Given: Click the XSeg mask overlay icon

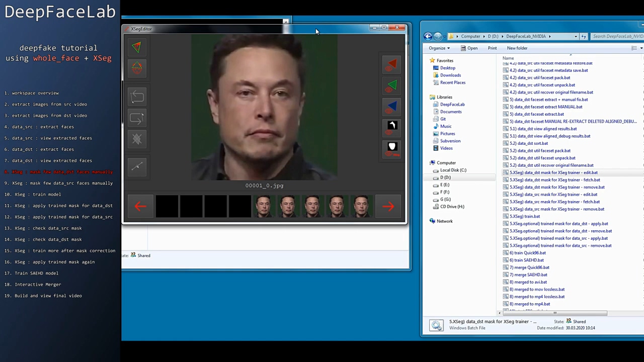Looking at the screenshot, I should click(392, 146).
